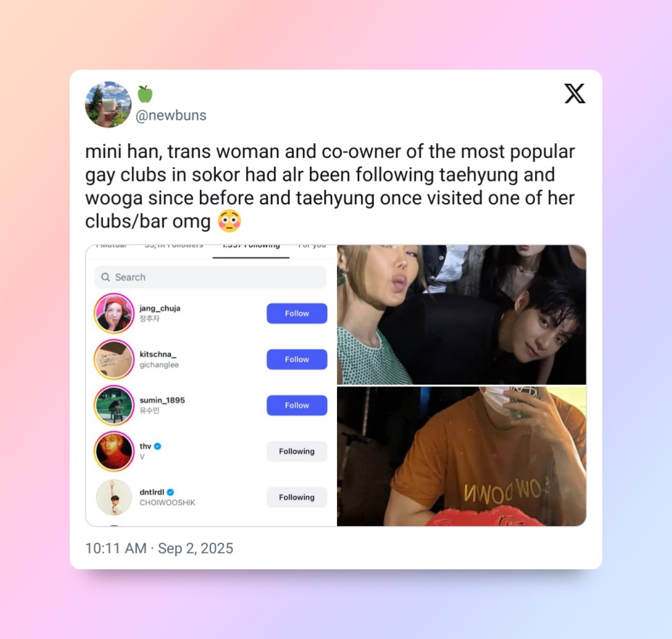
Task: Click the Search input field
Action: 210,277
